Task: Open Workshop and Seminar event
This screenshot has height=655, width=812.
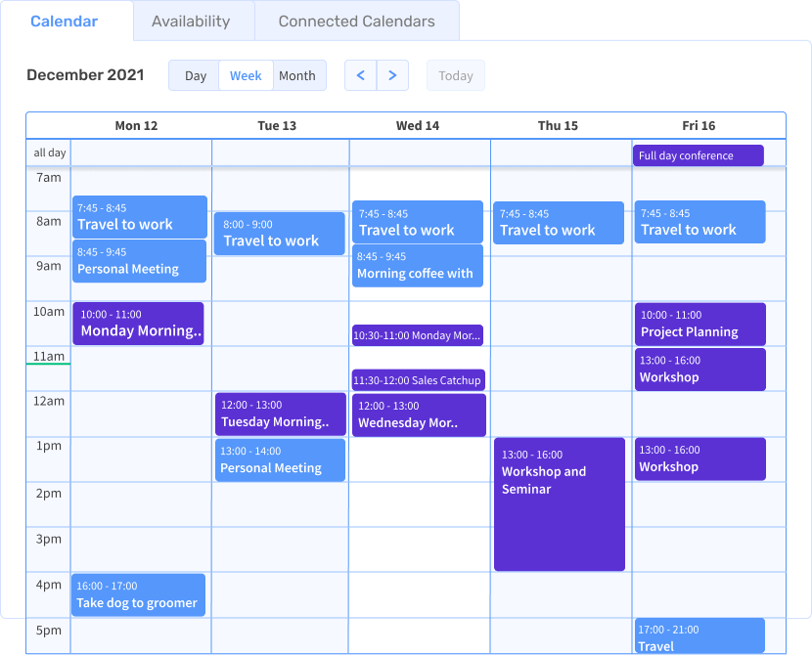Action: tap(560, 504)
